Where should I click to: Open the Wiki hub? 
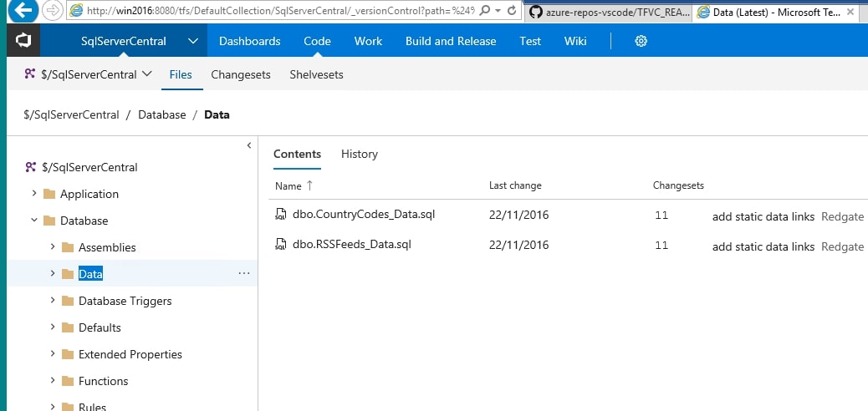(x=575, y=41)
